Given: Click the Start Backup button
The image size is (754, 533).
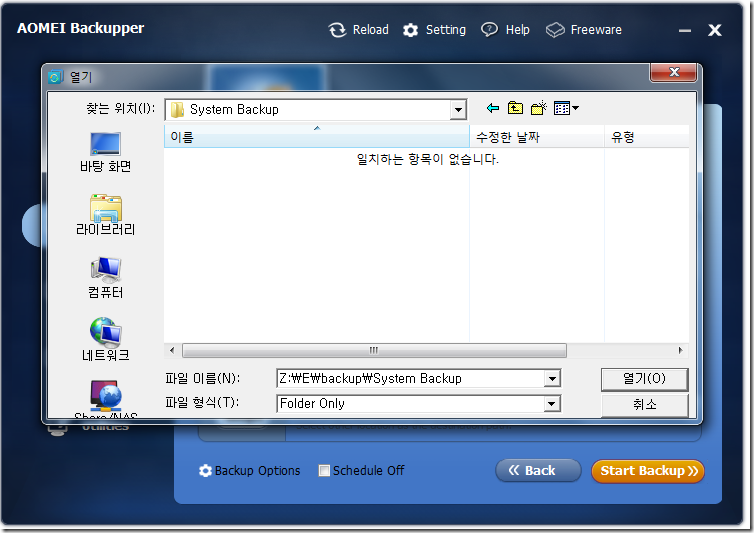Looking at the screenshot, I should 648,470.
